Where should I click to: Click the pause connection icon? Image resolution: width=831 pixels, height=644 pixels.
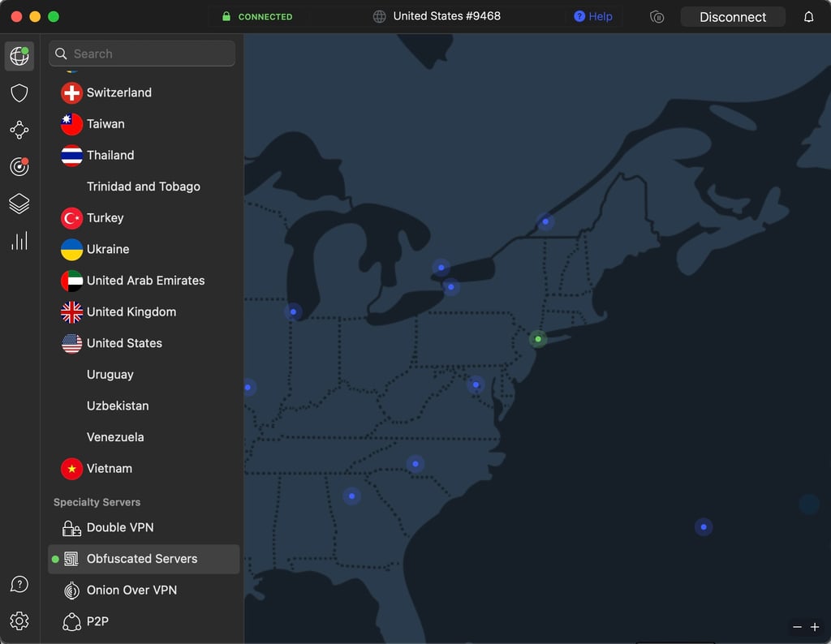point(657,17)
